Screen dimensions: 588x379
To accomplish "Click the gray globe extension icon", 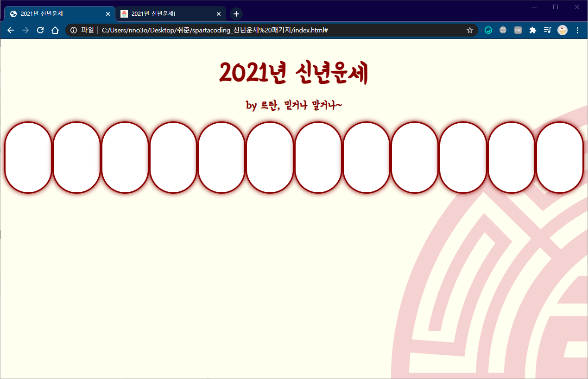I will (x=503, y=30).
